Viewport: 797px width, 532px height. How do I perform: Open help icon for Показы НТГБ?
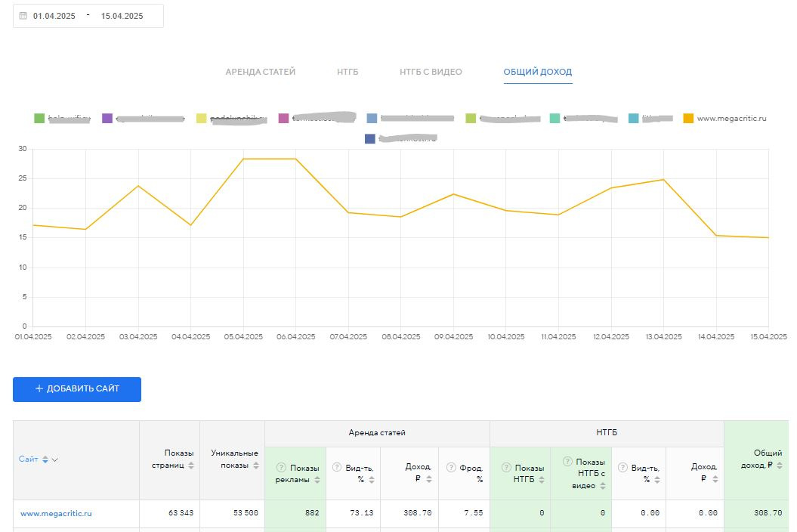[x=506, y=467]
